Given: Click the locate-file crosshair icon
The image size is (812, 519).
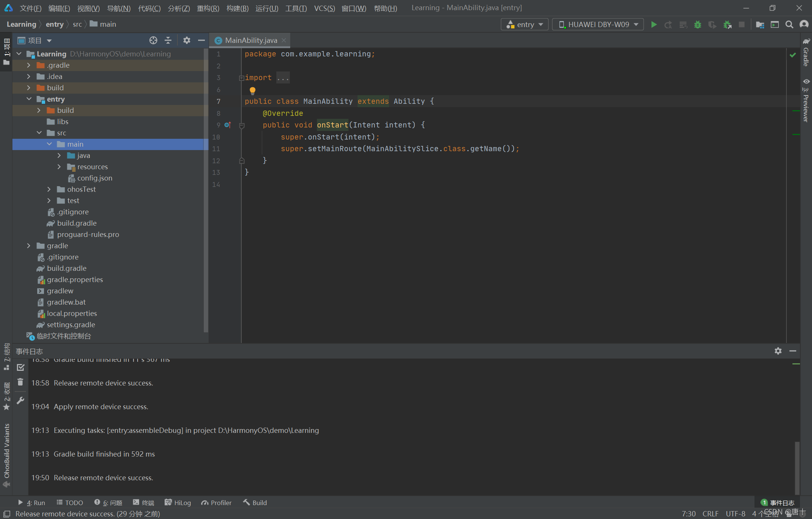Looking at the screenshot, I should click(x=153, y=40).
